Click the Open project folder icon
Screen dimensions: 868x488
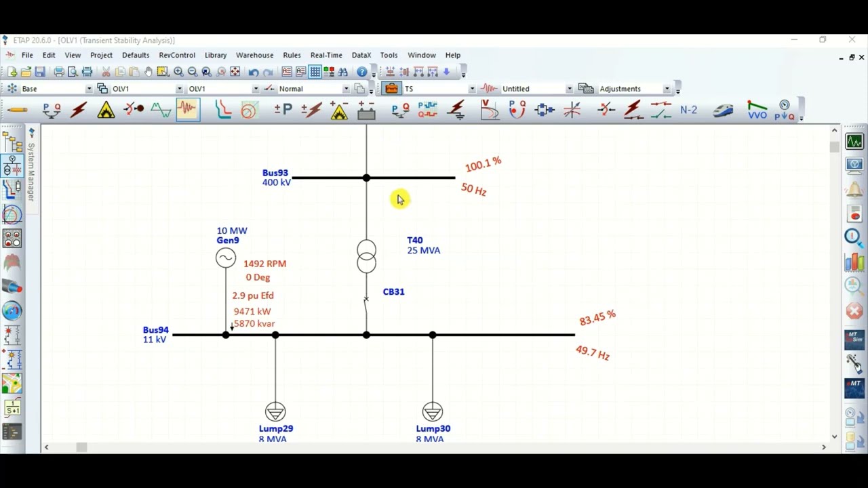pyautogui.click(x=26, y=72)
